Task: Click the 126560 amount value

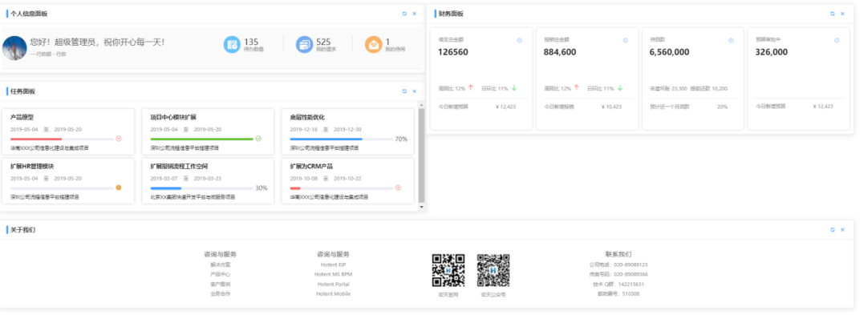Action: coord(452,52)
